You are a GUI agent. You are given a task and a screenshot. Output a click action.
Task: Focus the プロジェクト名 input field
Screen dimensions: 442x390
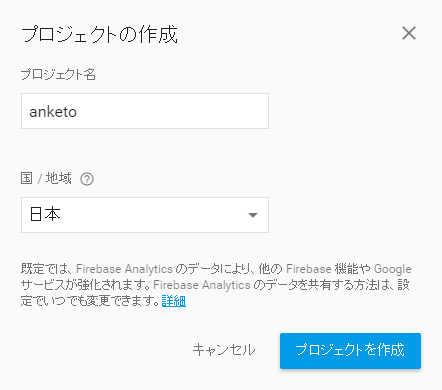point(145,111)
